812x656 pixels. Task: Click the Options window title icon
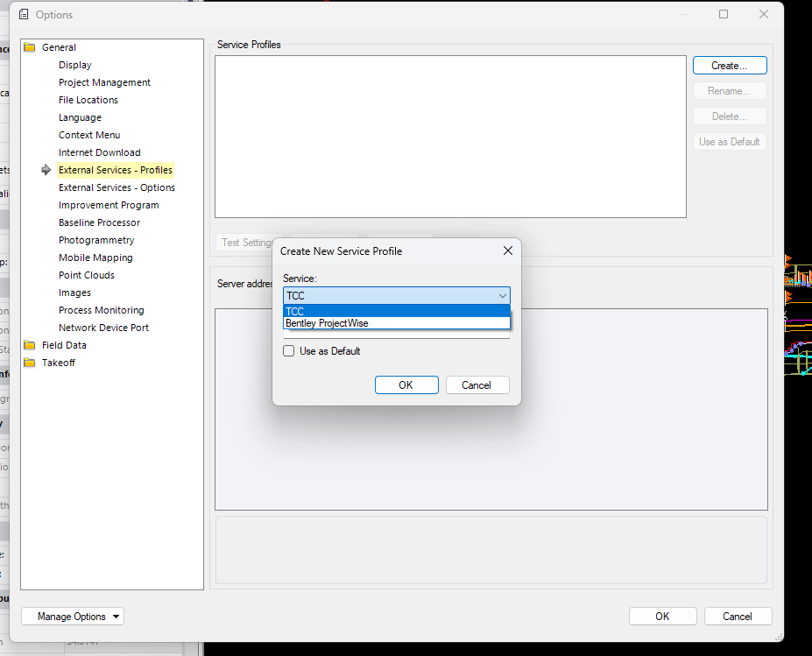point(24,15)
